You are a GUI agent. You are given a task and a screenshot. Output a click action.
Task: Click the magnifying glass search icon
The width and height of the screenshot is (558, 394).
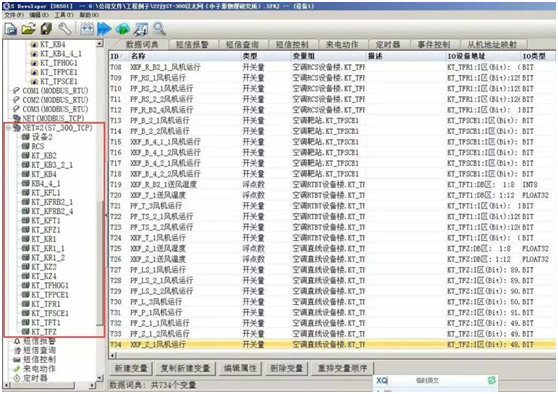click(159, 28)
